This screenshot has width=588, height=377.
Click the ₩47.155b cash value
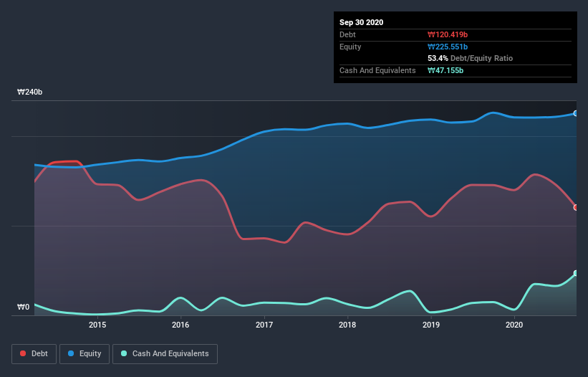(445, 70)
